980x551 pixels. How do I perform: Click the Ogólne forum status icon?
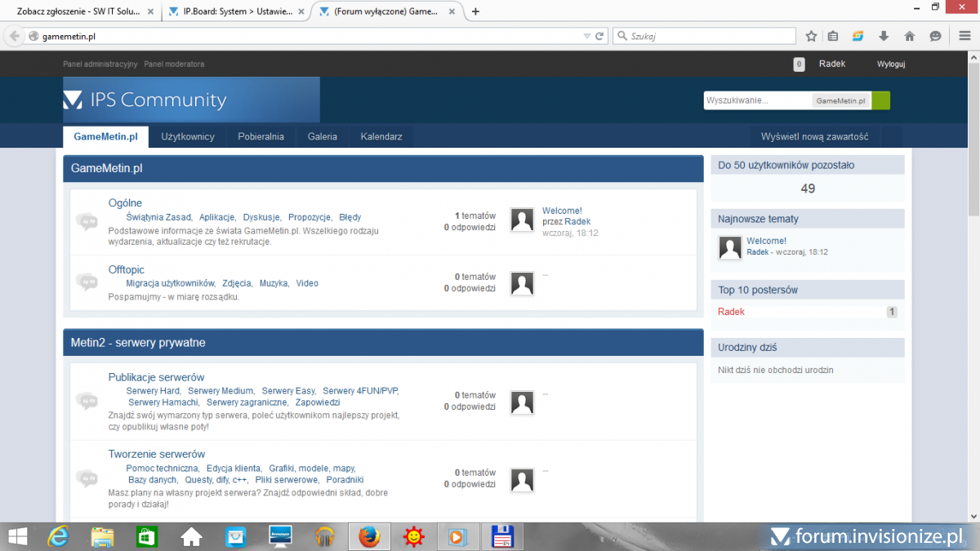click(x=87, y=221)
